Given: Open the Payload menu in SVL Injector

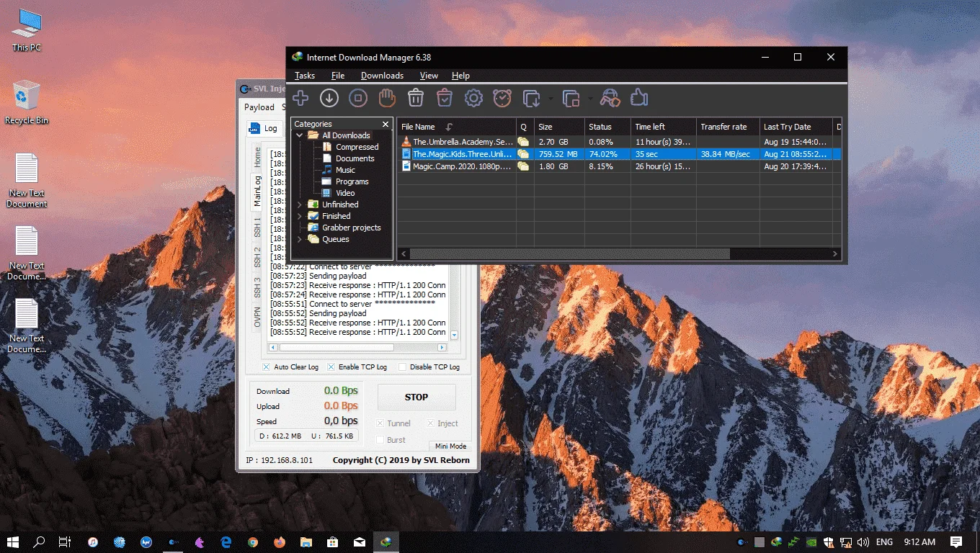Looking at the screenshot, I should click(259, 107).
